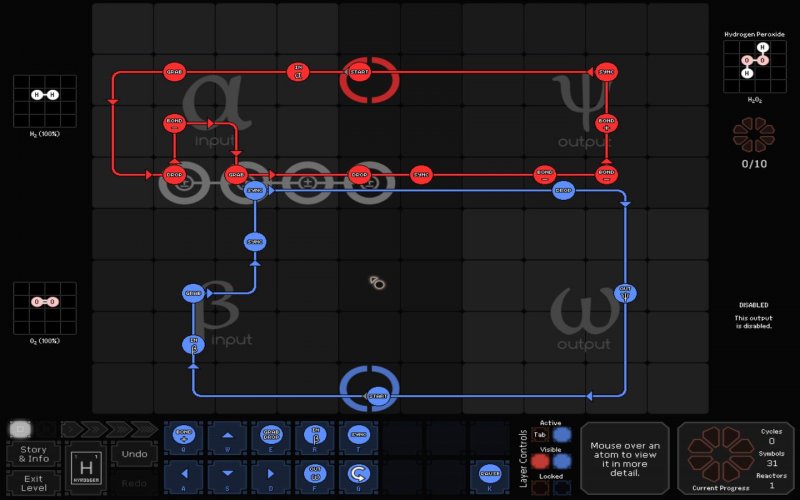The height and width of the screenshot is (500, 800).
Task: Select the down arrow direction tool
Action: tap(227, 473)
